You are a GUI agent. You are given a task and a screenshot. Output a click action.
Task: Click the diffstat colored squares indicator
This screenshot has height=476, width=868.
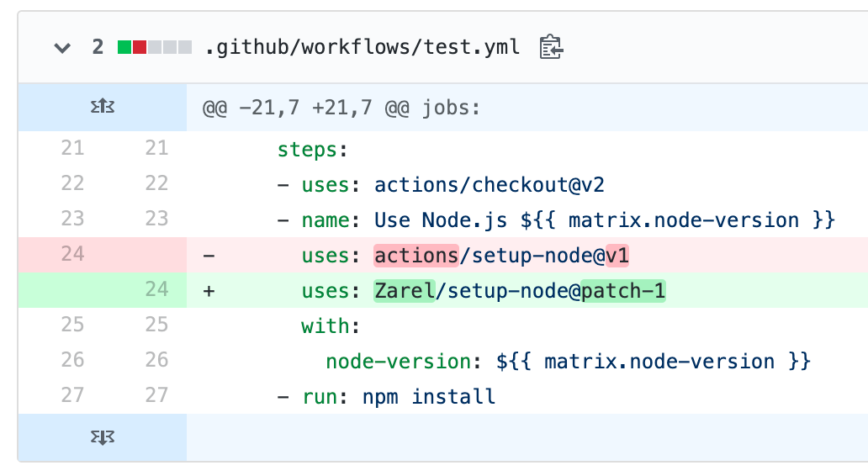(x=155, y=47)
